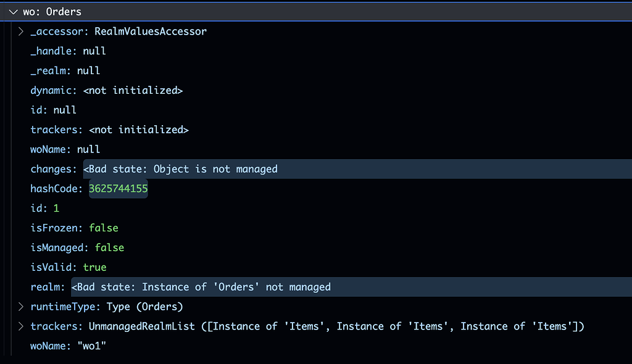Click trackers not initialized row

point(109,130)
